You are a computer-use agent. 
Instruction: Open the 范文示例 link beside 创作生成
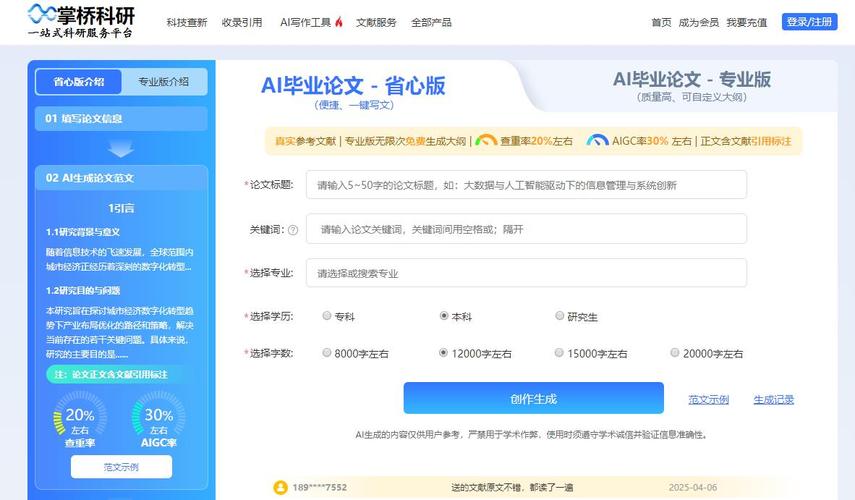pyautogui.click(x=708, y=400)
